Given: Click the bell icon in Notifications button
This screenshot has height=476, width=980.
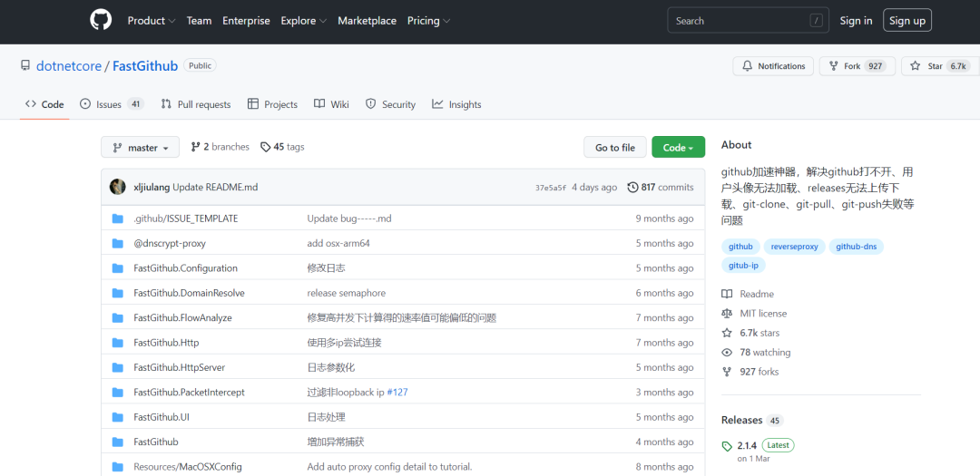Looking at the screenshot, I should (x=747, y=66).
